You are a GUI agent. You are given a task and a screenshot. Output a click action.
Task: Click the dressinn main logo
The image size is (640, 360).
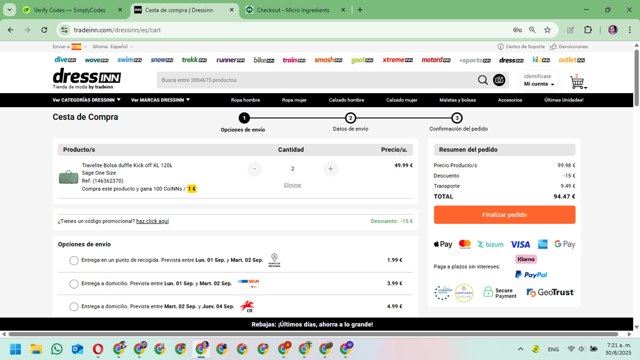coord(87,78)
